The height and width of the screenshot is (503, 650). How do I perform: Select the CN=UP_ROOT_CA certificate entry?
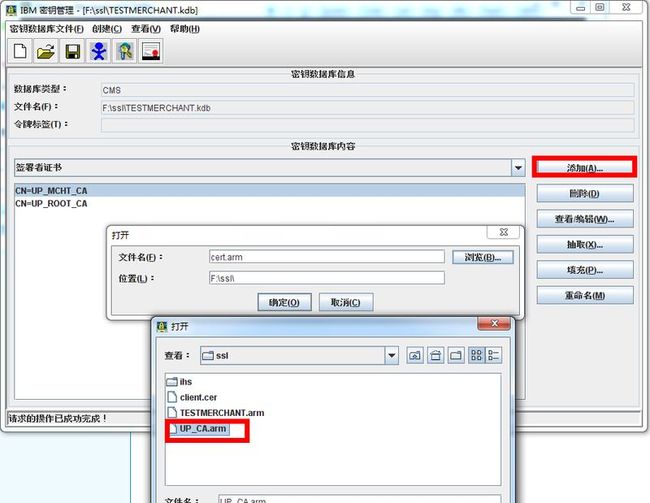pyautogui.click(x=269, y=204)
